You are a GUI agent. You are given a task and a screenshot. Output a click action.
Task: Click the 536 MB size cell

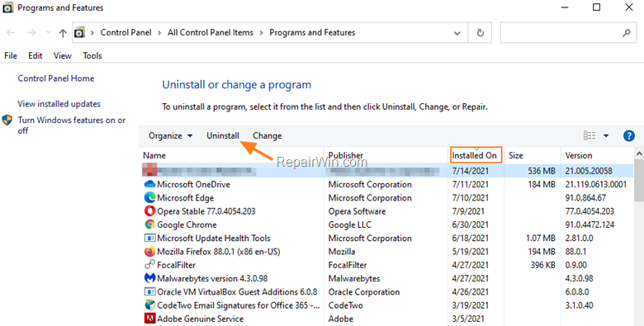(542, 171)
